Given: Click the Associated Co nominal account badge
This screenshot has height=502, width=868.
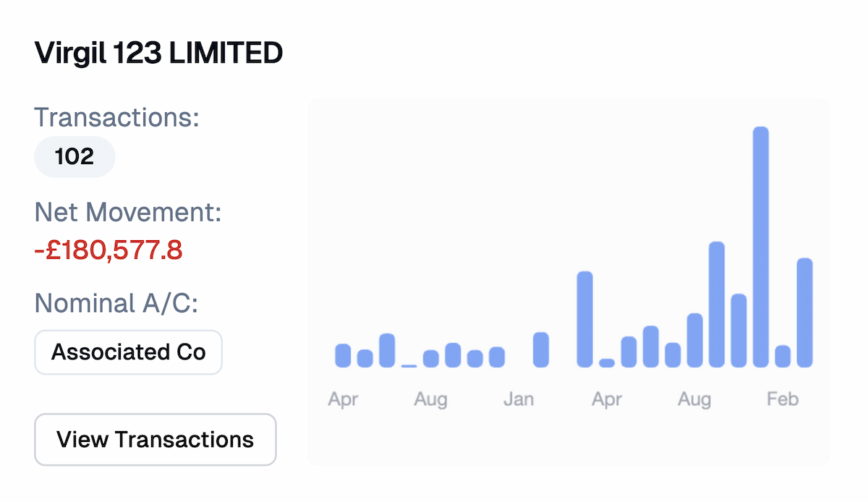Looking at the screenshot, I should 128,352.
